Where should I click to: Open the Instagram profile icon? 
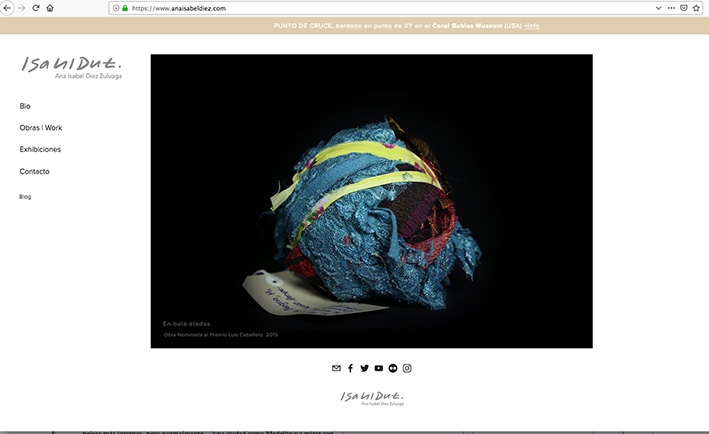coord(407,368)
